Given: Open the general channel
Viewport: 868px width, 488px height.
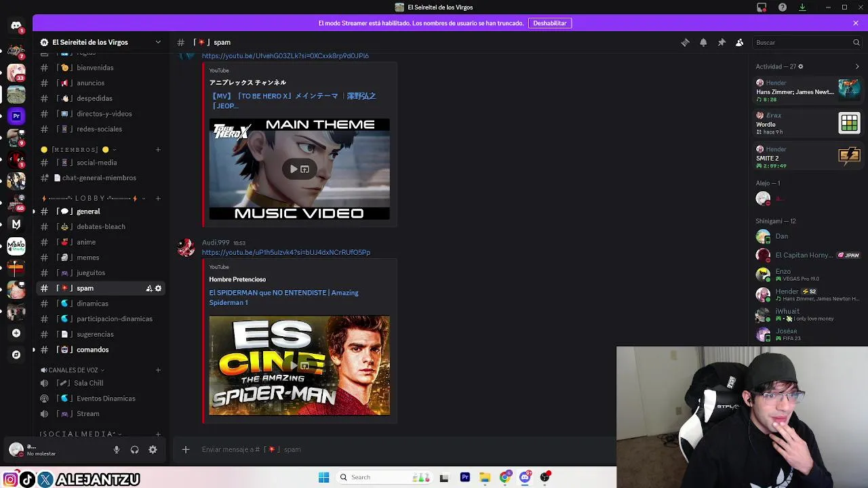Looking at the screenshot, I should [x=100, y=211].
